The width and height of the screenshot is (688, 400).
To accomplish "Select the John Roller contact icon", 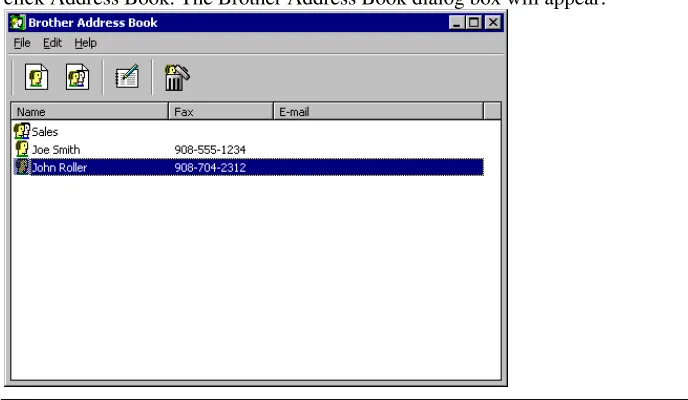I will (22, 167).
